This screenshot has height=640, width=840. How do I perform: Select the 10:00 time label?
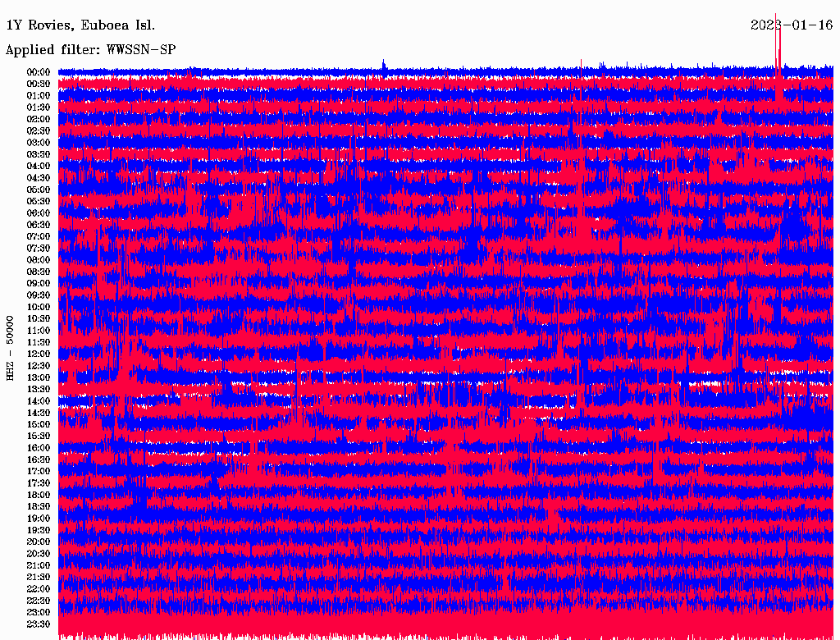click(39, 307)
